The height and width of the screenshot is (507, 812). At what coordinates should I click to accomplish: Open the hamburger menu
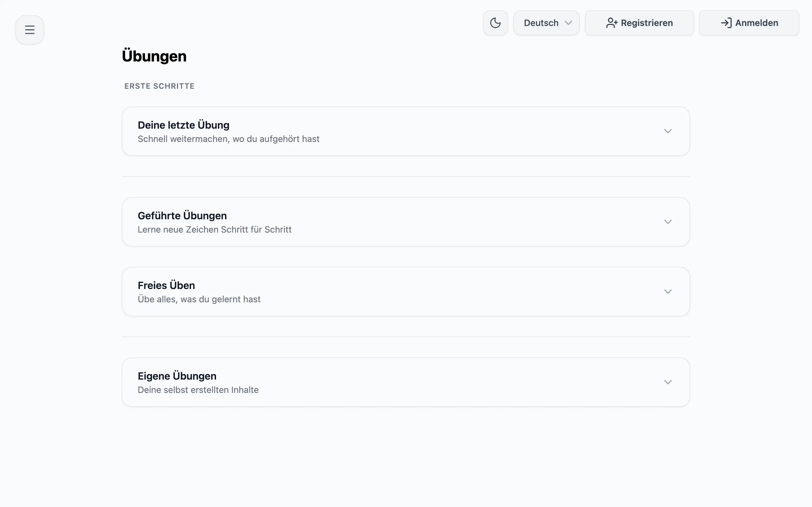pos(29,30)
